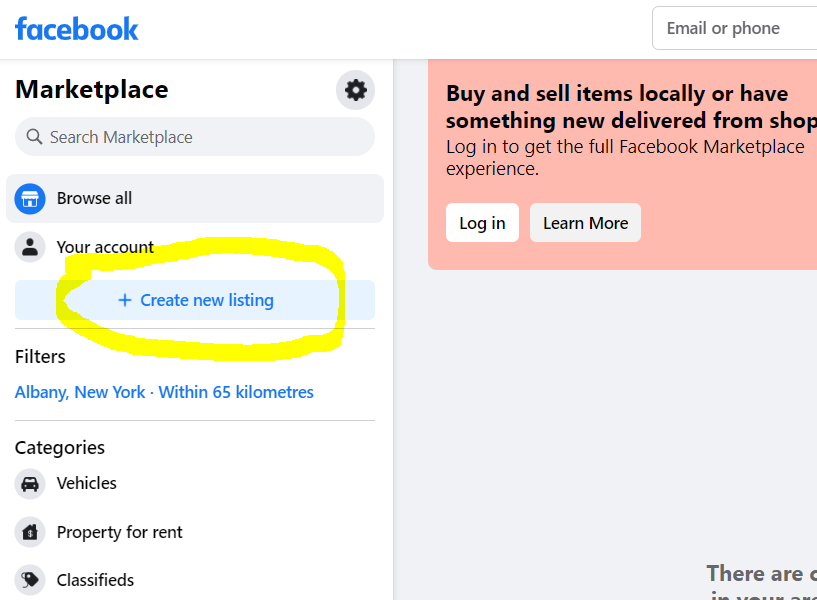The width and height of the screenshot is (817, 600).
Task: Focus the Email or phone field
Action: point(735,28)
